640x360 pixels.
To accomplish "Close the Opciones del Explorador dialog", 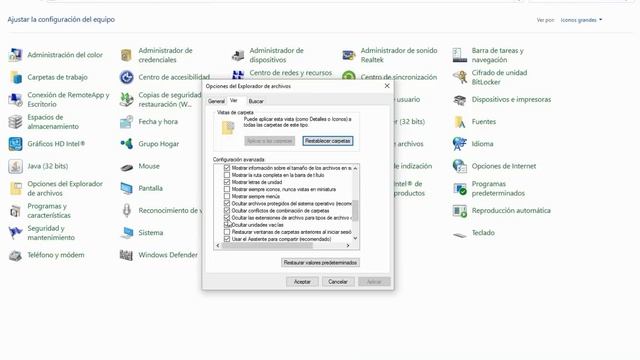I will [387, 86].
